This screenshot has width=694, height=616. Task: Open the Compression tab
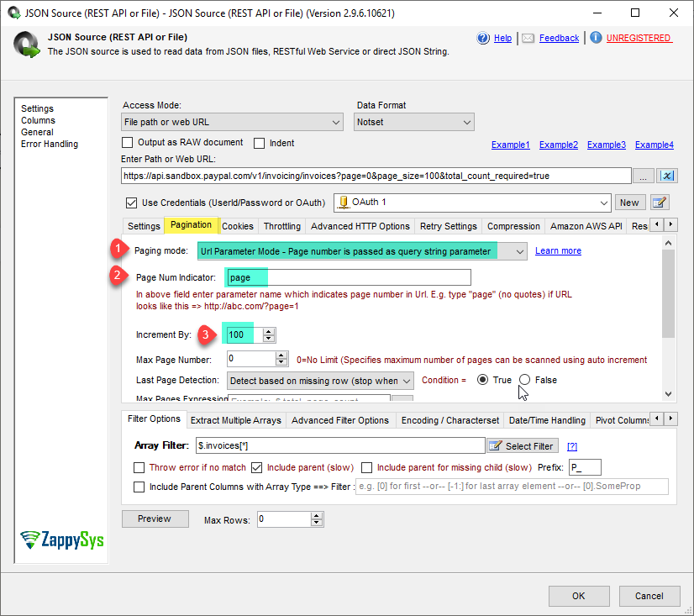(x=513, y=226)
